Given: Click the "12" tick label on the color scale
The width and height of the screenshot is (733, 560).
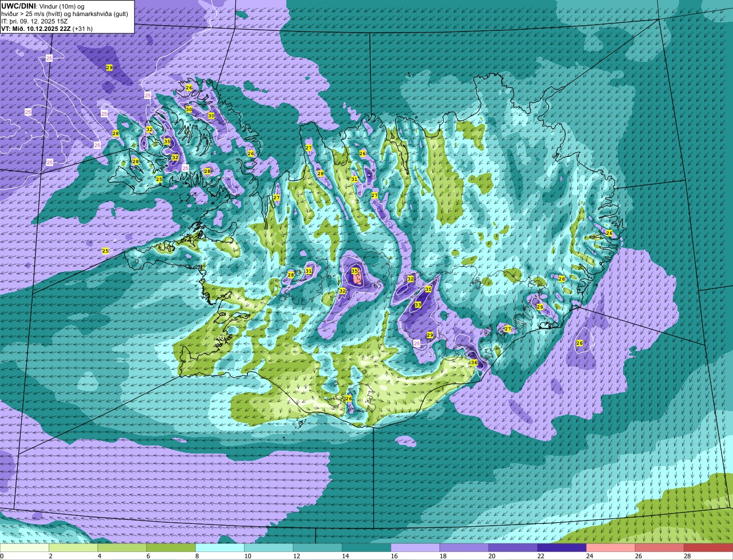Looking at the screenshot, I should pos(295,556).
